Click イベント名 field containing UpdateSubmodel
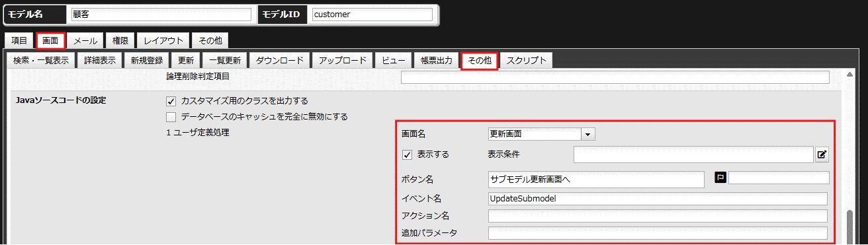This screenshot has height=245, width=868. [x=658, y=199]
